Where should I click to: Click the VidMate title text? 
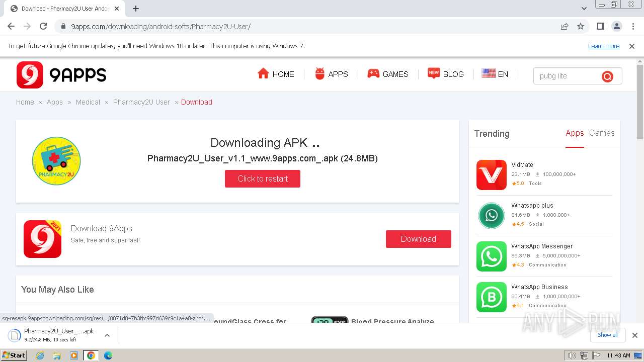click(522, 165)
